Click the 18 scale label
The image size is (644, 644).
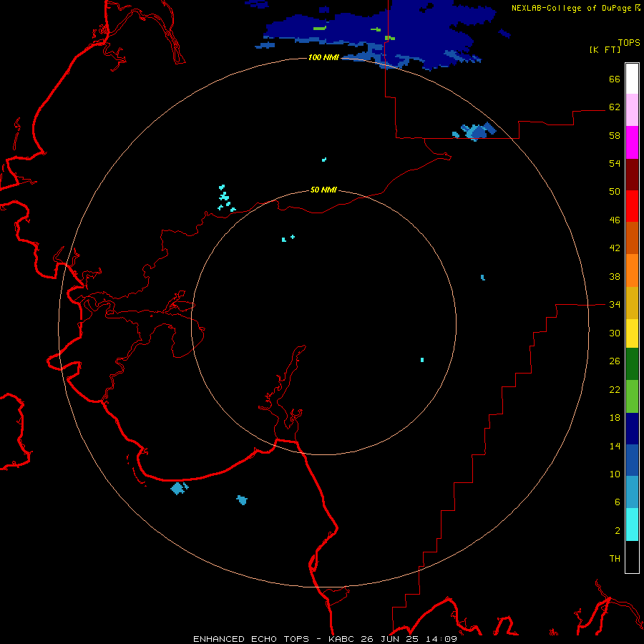point(615,418)
